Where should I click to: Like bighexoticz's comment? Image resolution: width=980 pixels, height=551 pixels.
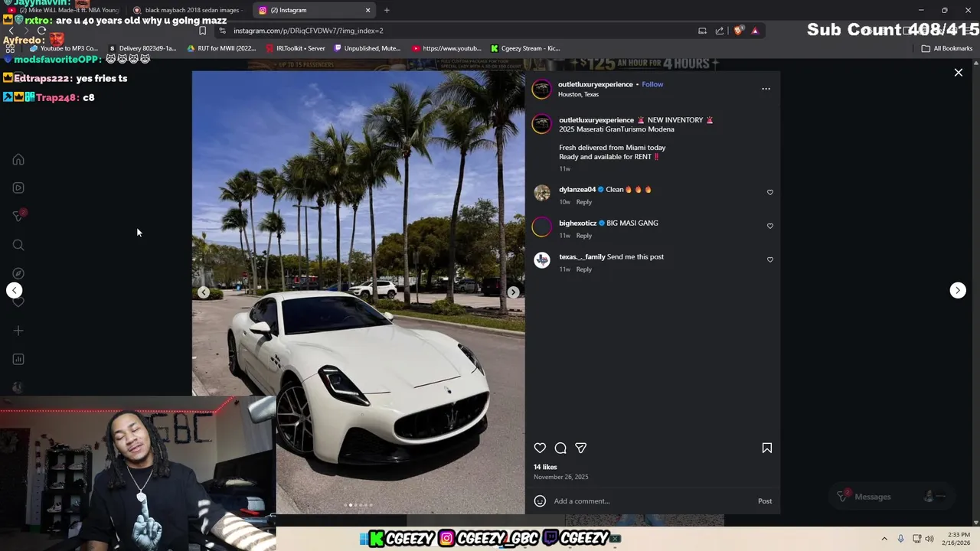click(769, 227)
